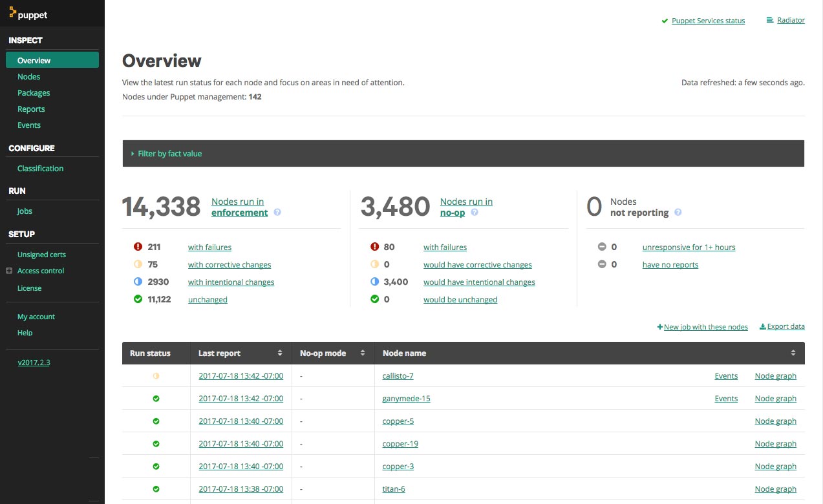Sort table by Last report column
Screen dimensions: 823x504
tap(280, 353)
